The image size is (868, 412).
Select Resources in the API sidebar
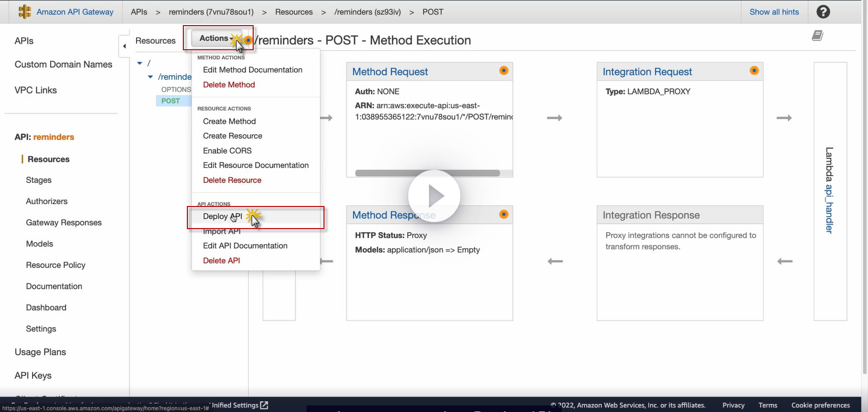(49, 159)
